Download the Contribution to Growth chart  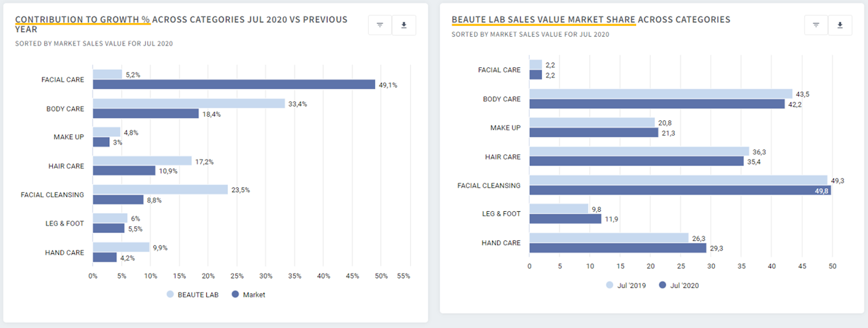click(x=404, y=25)
